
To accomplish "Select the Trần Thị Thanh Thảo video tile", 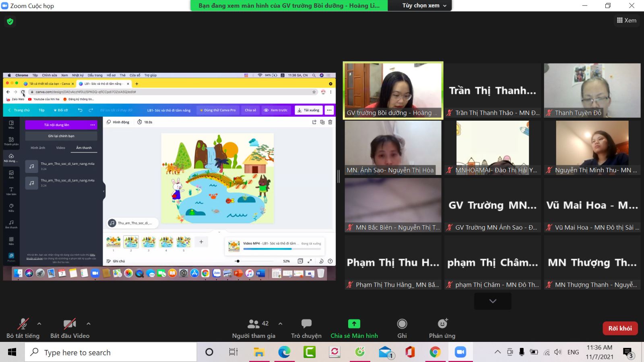I will (x=493, y=90).
